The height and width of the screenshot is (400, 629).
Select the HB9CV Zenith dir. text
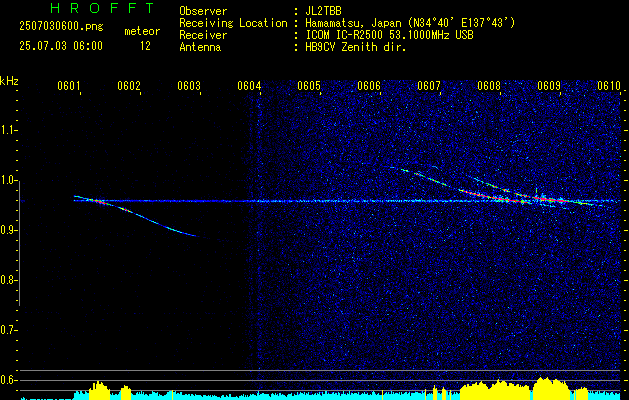point(356,47)
